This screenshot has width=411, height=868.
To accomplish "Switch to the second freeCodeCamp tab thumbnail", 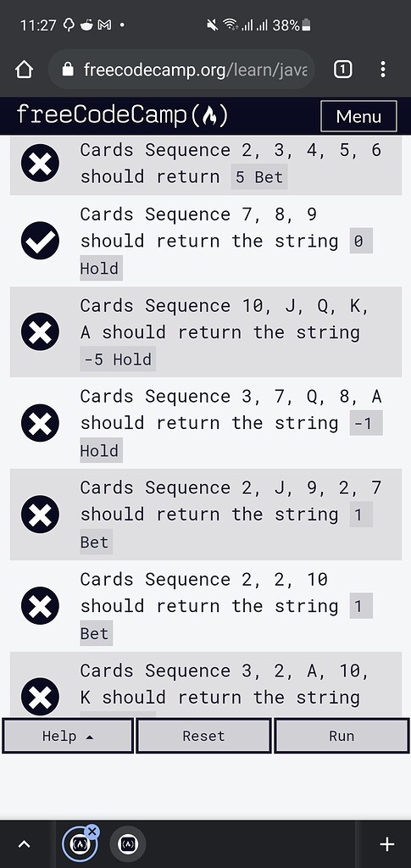I will pyautogui.click(x=128, y=844).
